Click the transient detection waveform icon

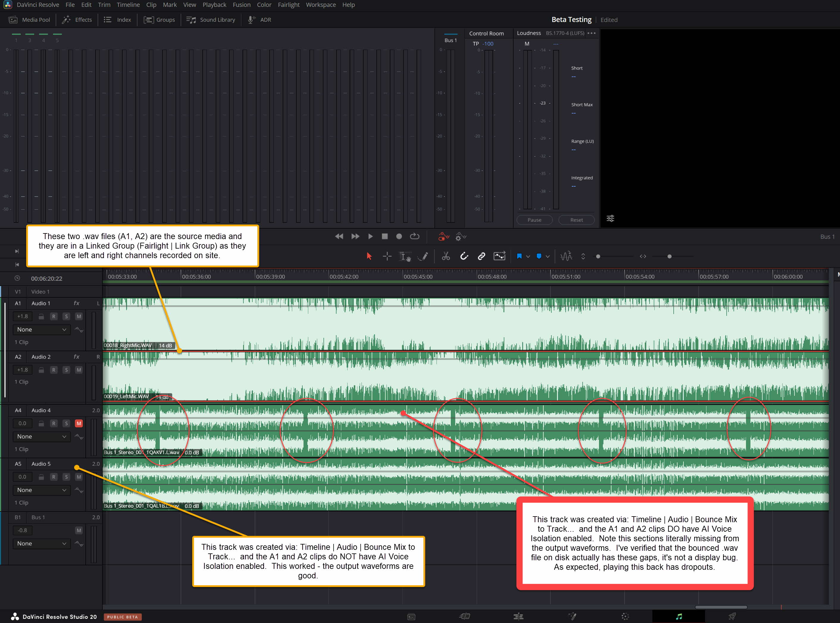[x=567, y=256]
